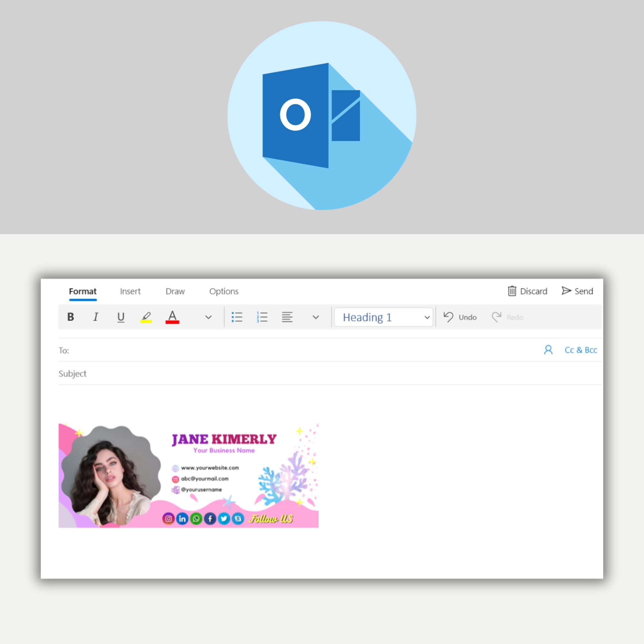Discard the current draft
644x644 pixels.
(527, 291)
